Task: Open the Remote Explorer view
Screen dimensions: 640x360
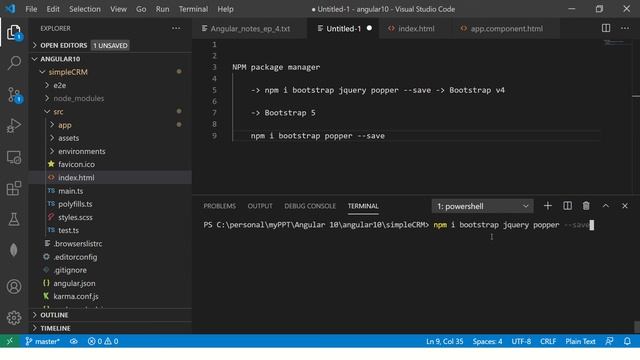Action: click(x=14, y=157)
